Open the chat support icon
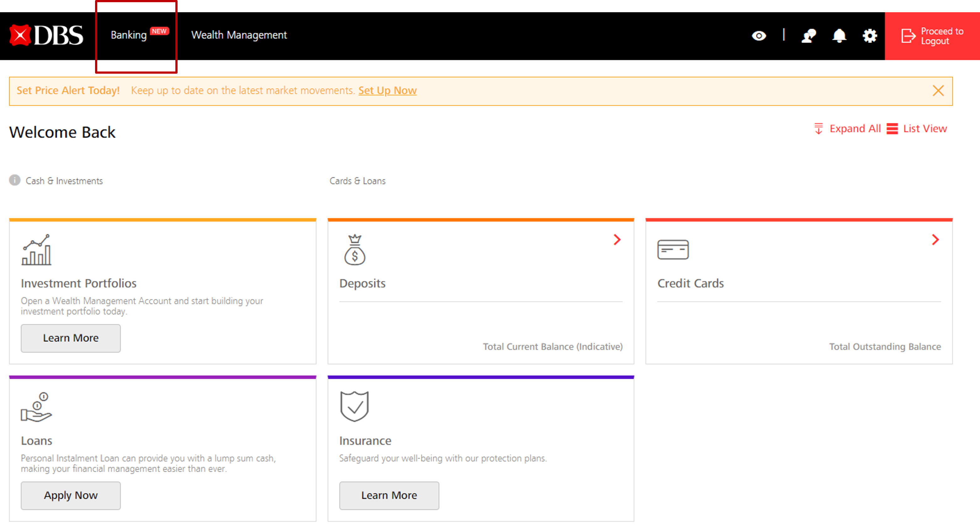The image size is (980, 528). click(x=808, y=36)
